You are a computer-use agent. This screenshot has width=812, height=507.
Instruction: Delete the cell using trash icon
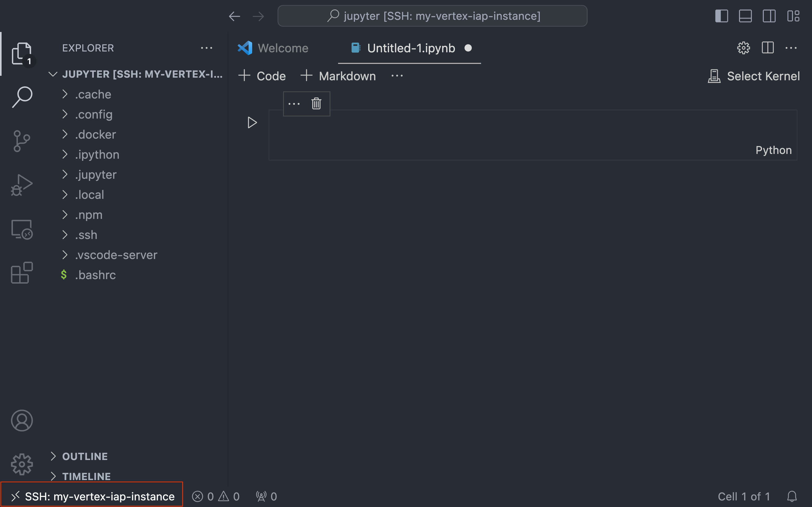tap(316, 104)
